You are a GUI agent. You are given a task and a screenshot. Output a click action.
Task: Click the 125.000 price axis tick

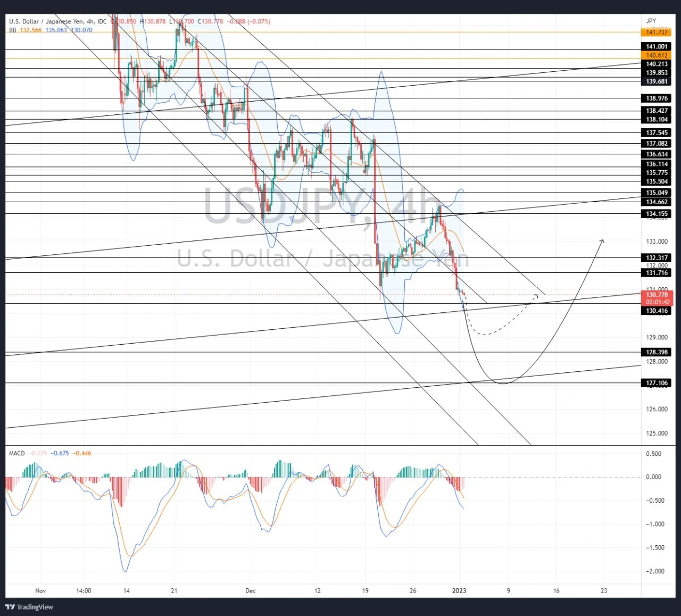pos(657,433)
